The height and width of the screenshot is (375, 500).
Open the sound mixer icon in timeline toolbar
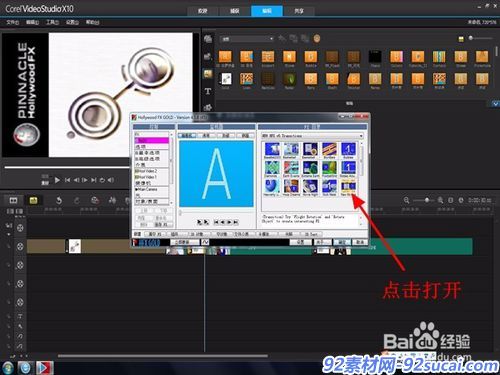pos(112,200)
